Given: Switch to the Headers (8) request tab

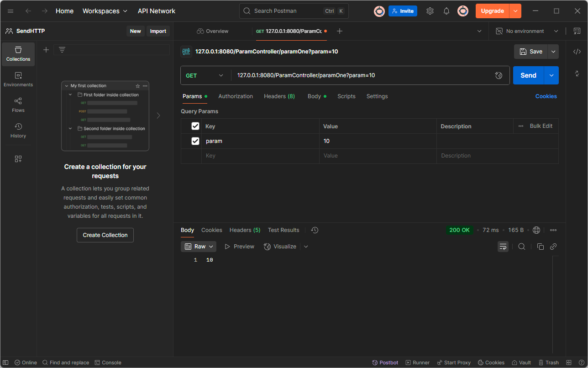Looking at the screenshot, I should click(x=279, y=96).
